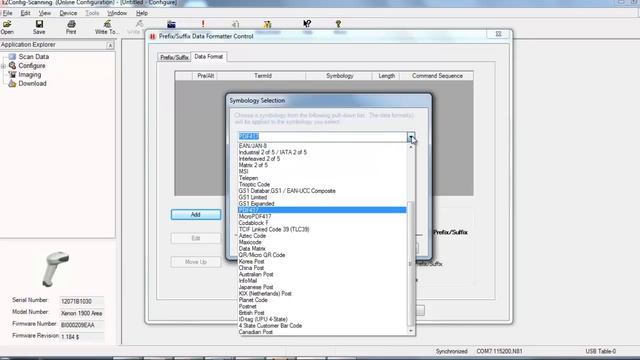
Task: Choose highlighted PDF417 list entry
Action: [322, 210]
